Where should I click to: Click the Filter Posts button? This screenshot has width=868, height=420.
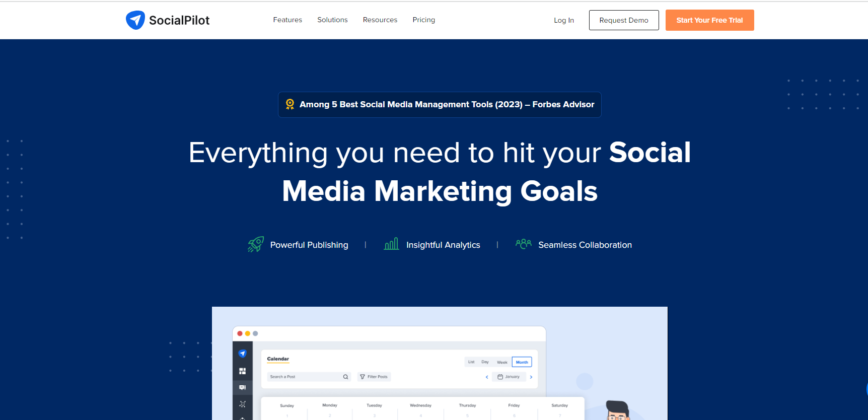pyautogui.click(x=374, y=377)
